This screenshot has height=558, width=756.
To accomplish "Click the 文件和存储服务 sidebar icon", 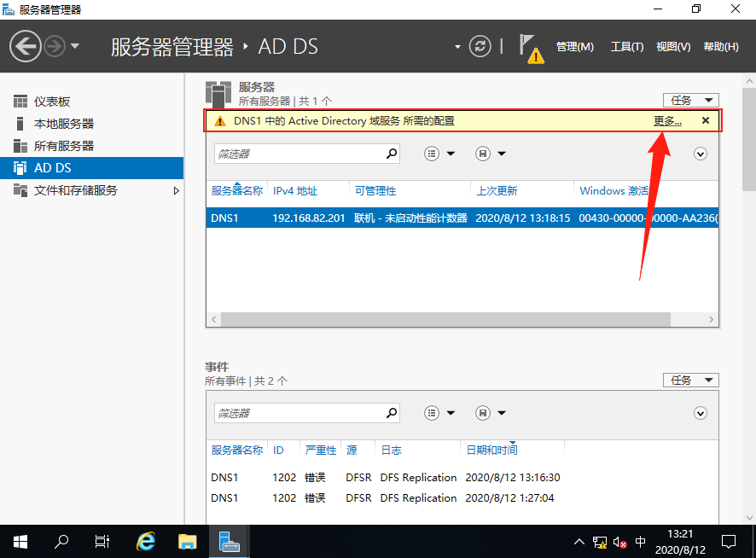I will [x=20, y=190].
